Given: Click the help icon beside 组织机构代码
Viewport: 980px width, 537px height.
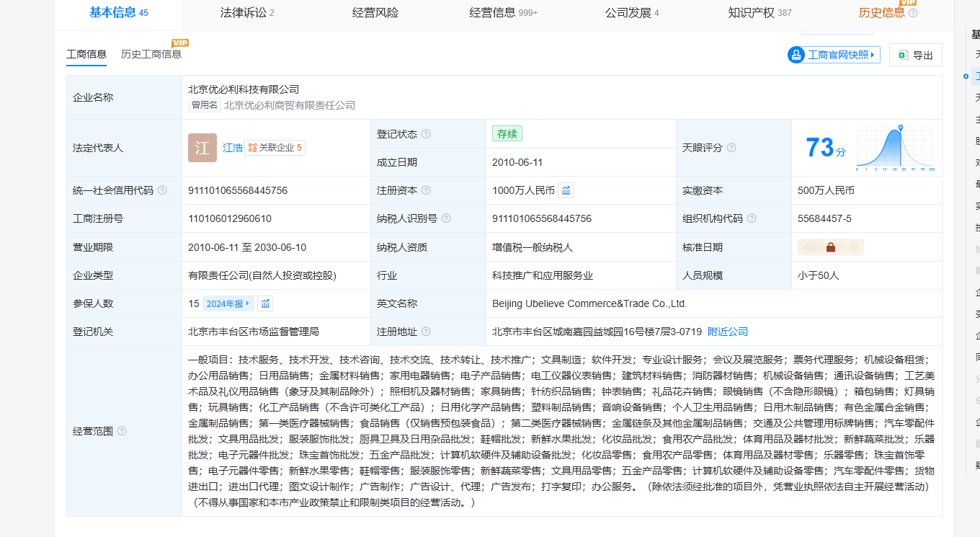Looking at the screenshot, I should click(x=752, y=218).
